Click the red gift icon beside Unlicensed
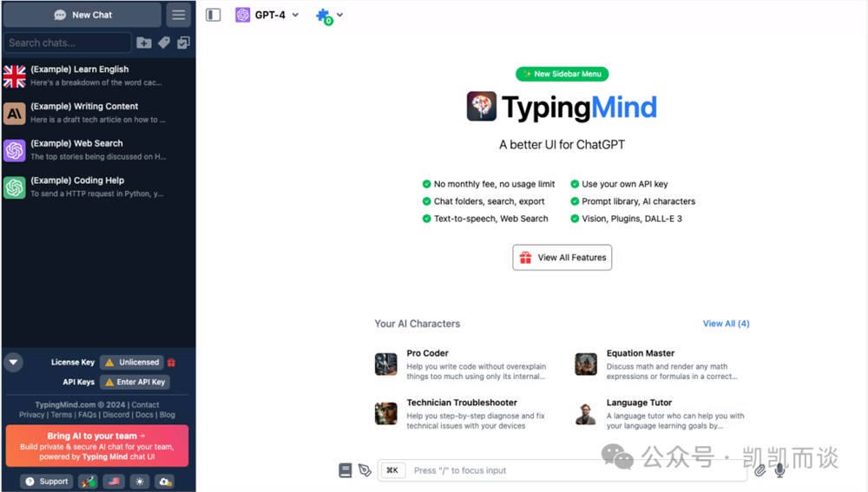The width and height of the screenshot is (868, 492). (172, 363)
